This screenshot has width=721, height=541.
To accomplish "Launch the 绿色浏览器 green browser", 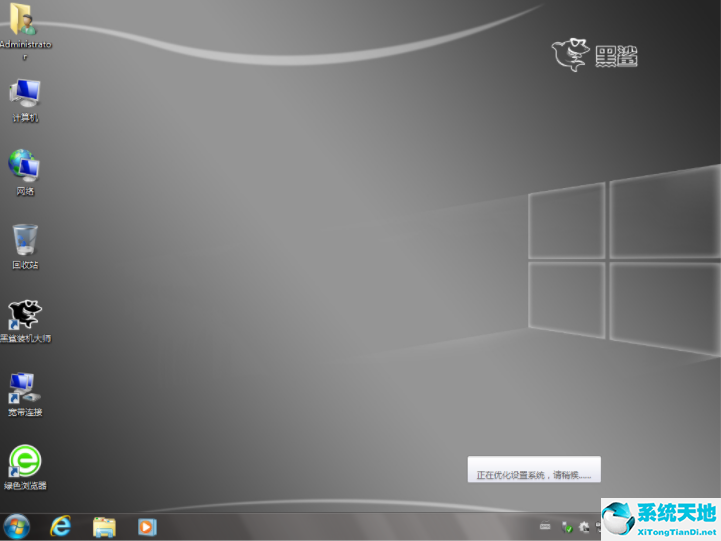I will [x=25, y=462].
